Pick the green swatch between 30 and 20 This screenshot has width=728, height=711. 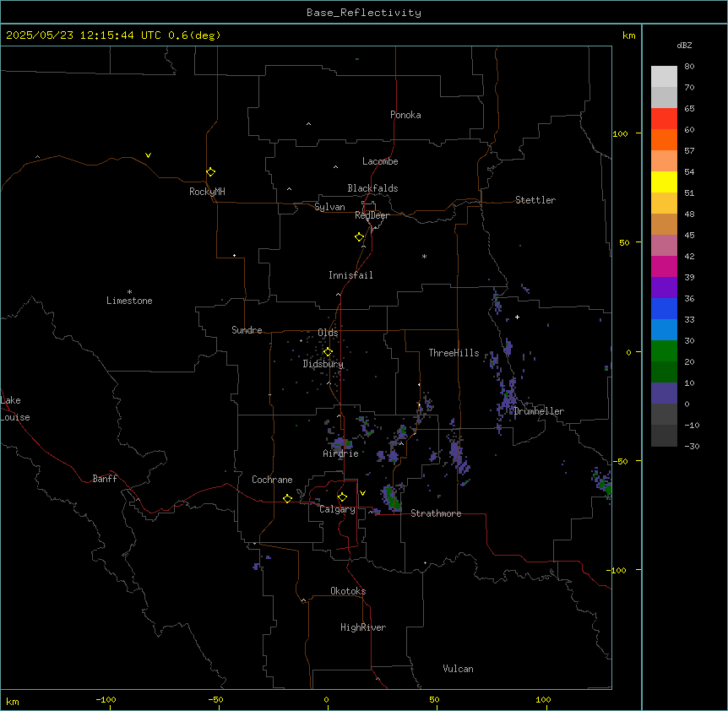coord(664,351)
